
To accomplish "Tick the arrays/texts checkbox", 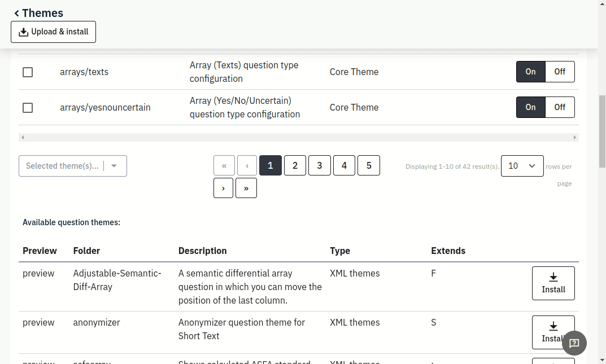I will point(28,72).
